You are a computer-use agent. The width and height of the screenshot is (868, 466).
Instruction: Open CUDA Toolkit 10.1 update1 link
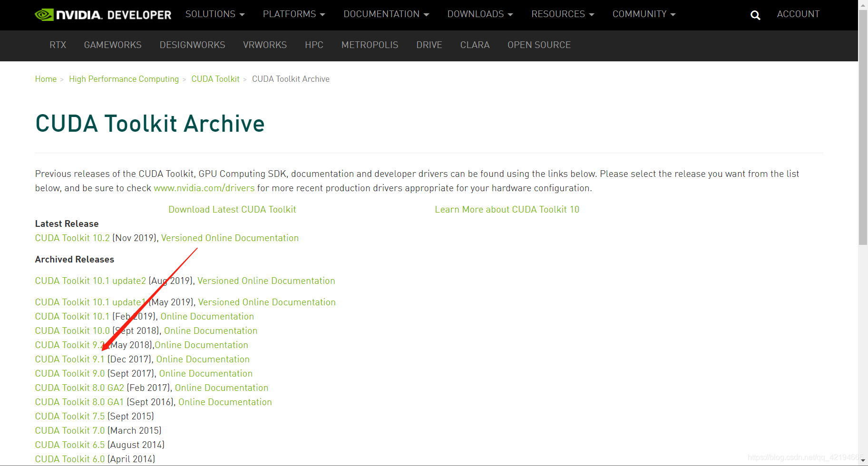90,302
